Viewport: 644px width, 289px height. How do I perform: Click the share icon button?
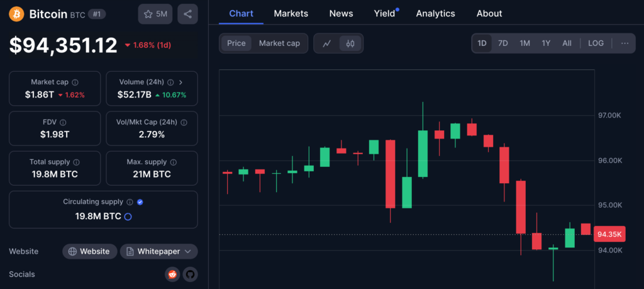click(187, 14)
